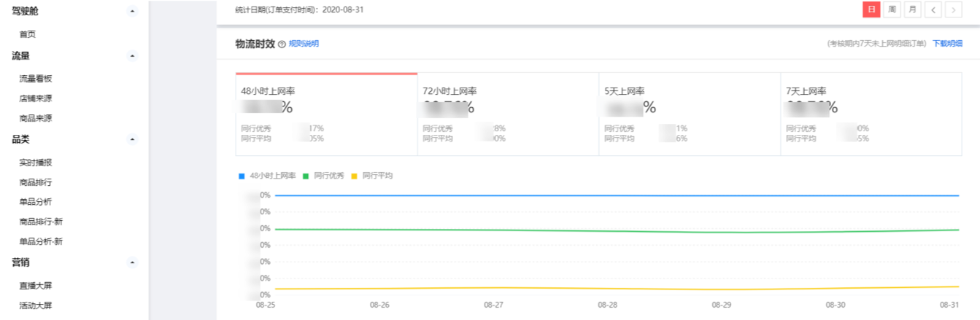Select the 48小时上网率 card
The image size is (980, 320).
326,114
